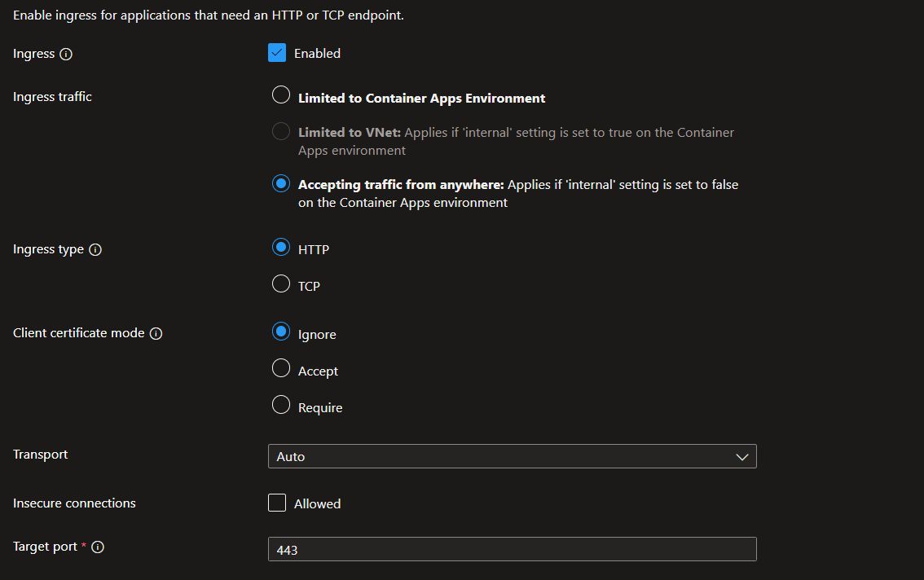The height and width of the screenshot is (580, 924).
Task: Set client certificate mode to Accept
Action: 281,368
